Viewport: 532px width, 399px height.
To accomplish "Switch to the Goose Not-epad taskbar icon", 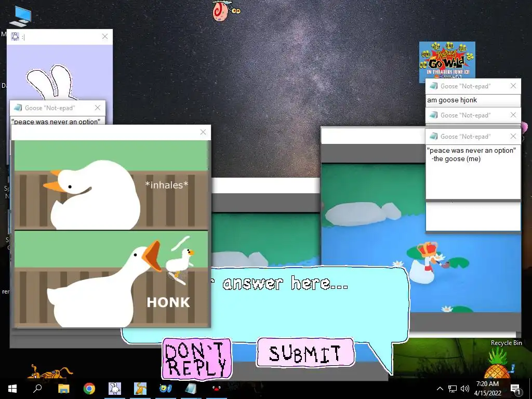I will 191,389.
